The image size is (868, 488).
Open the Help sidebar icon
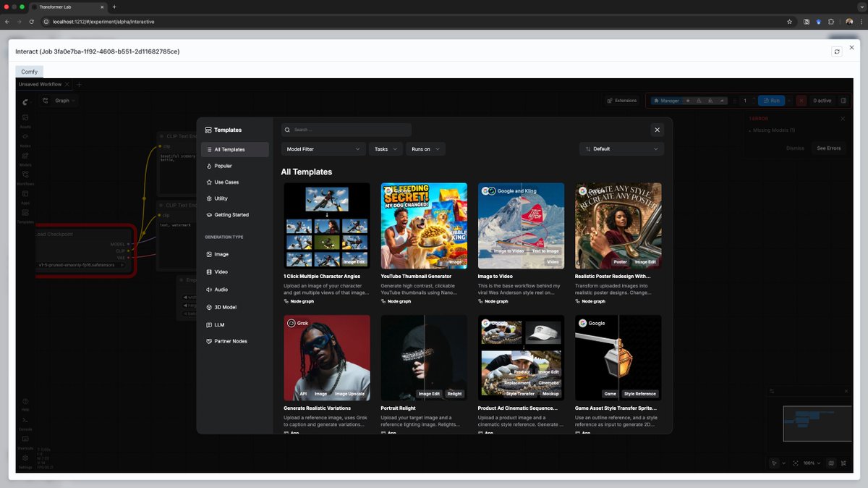click(25, 403)
